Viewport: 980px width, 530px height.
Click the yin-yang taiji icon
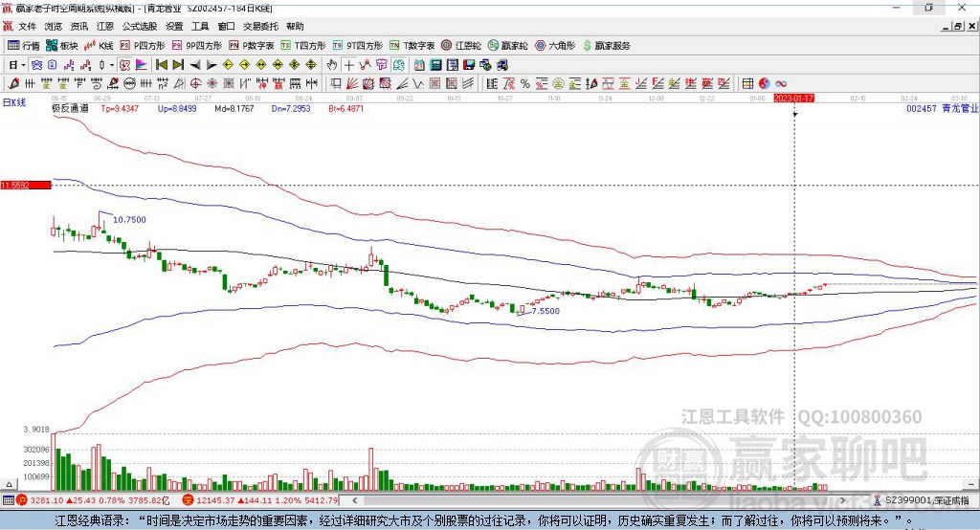click(x=765, y=83)
